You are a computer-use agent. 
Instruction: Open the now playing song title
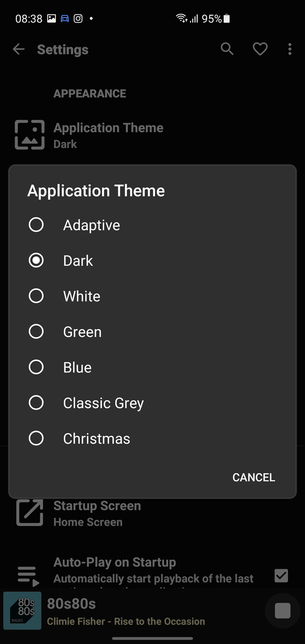(126, 621)
